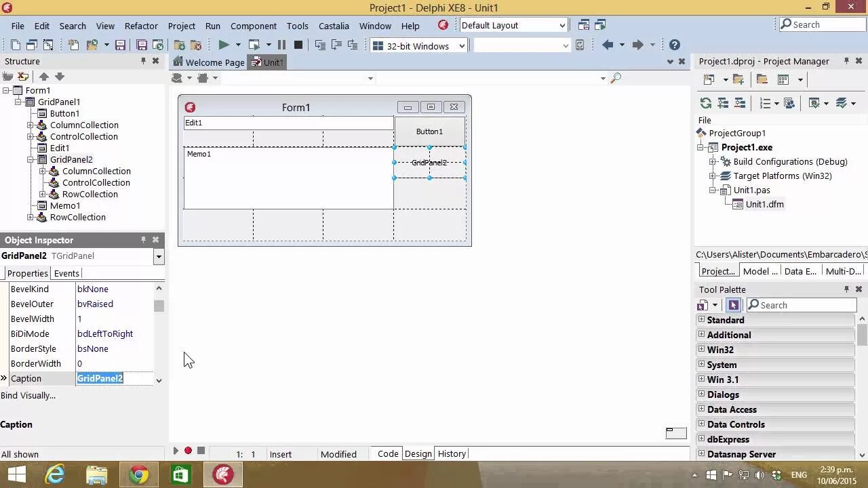
Task: Click Move Up arrow in Structure toolbar
Action: tap(43, 77)
